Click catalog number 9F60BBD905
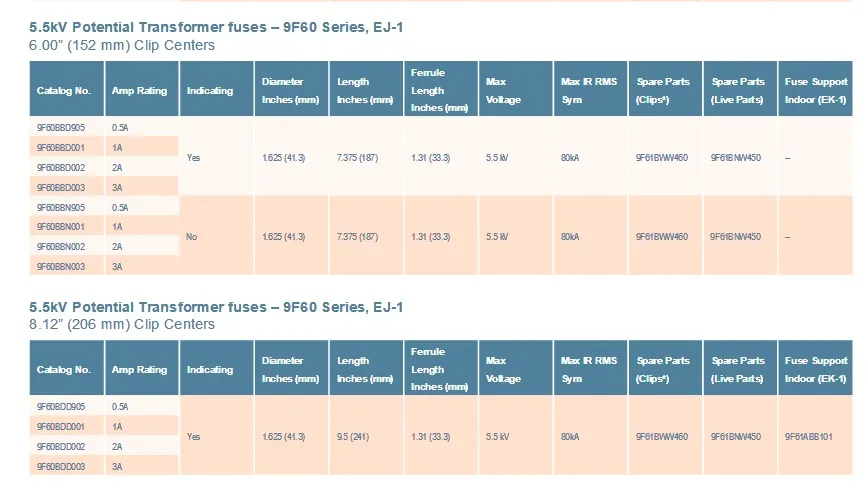Screen dimensions: 866x497 click(61, 128)
